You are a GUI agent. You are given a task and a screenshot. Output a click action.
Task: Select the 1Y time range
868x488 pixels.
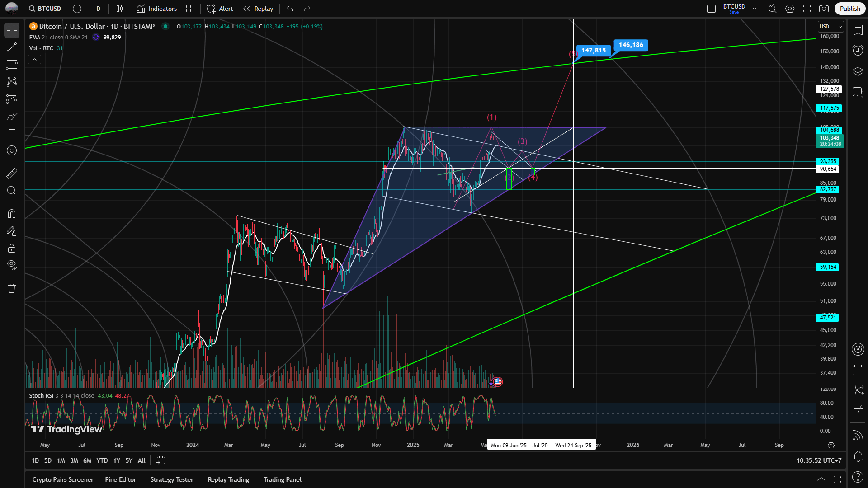pyautogui.click(x=117, y=460)
